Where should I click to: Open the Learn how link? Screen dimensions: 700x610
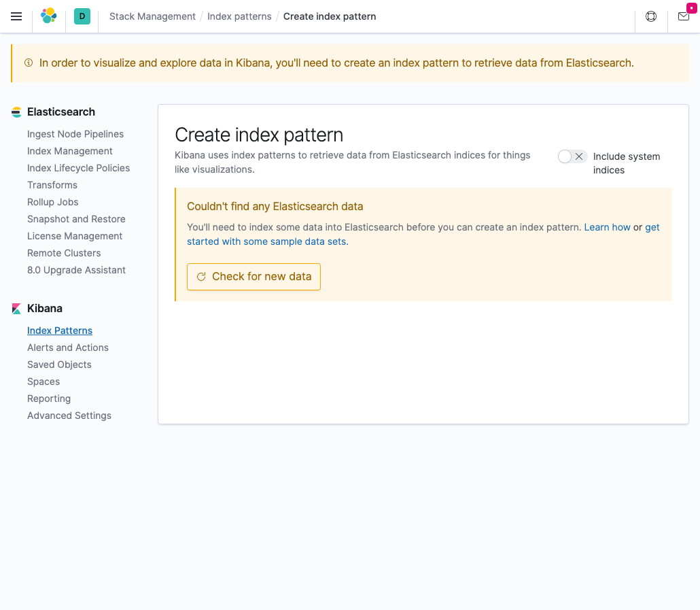(x=607, y=227)
